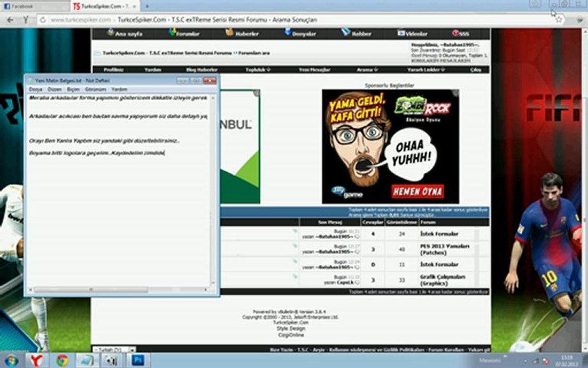The height and width of the screenshot is (368, 588).
Task: Click the Forumlar navigation icon
Action: [172, 33]
